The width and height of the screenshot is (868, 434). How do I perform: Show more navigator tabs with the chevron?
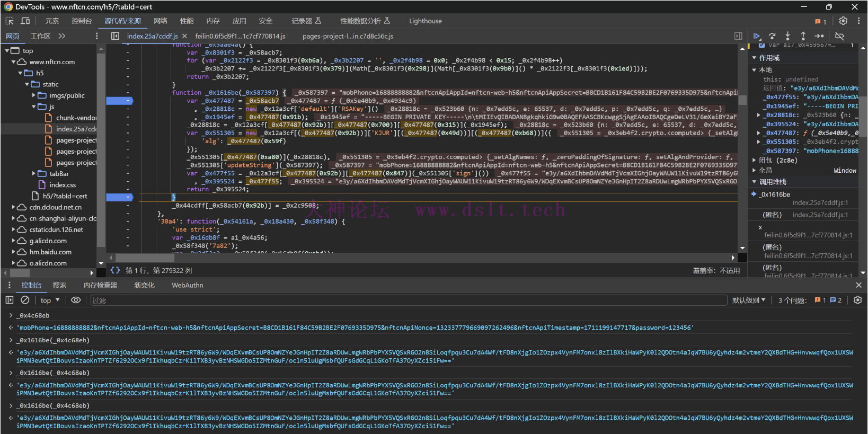coord(62,36)
